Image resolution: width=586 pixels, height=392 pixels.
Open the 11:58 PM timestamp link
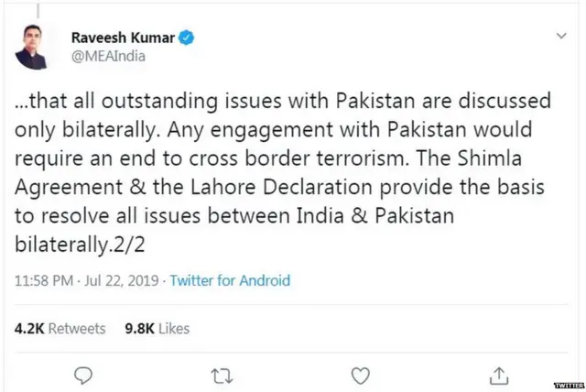point(43,281)
